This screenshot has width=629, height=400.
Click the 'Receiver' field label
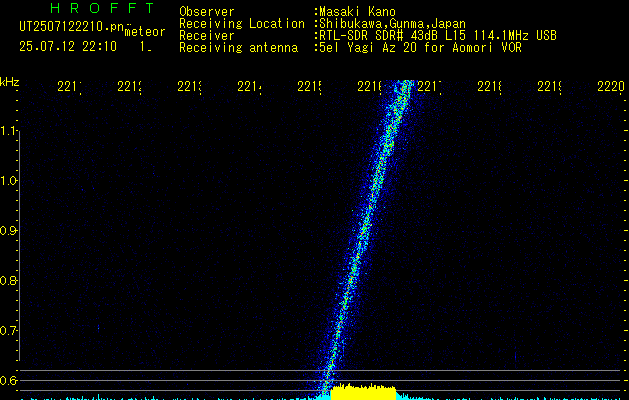click(207, 36)
